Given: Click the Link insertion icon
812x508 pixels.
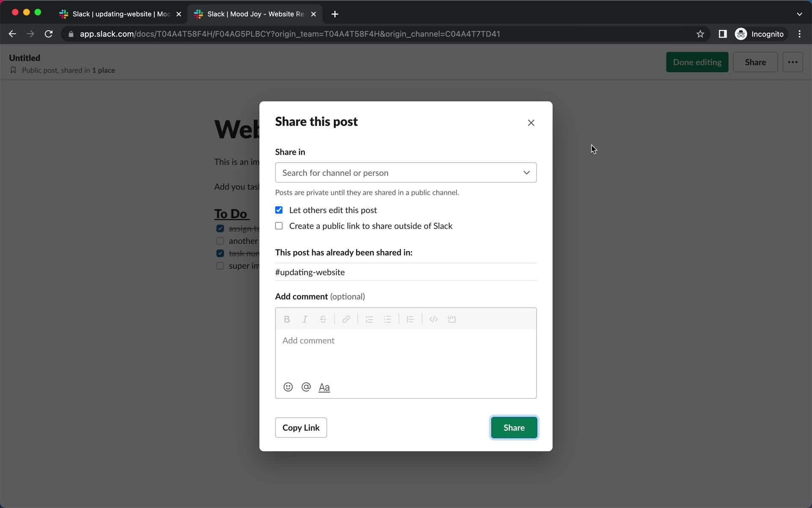Looking at the screenshot, I should point(346,319).
